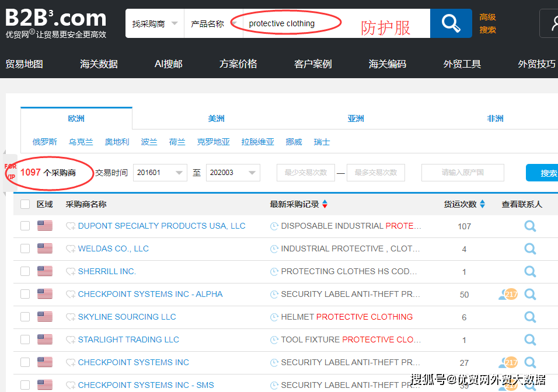Click the follow icon beside DUPONT SPECIALTY PRODUCTS

click(x=71, y=226)
